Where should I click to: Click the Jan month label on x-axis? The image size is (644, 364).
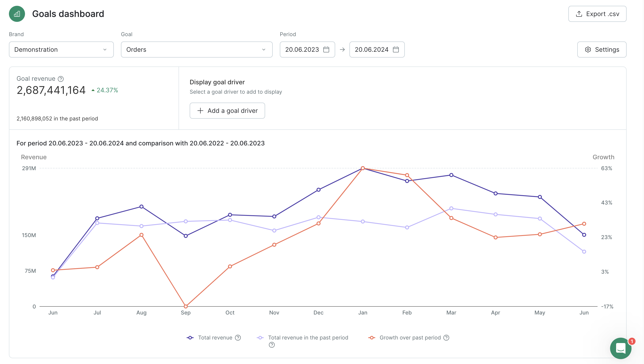click(x=363, y=312)
